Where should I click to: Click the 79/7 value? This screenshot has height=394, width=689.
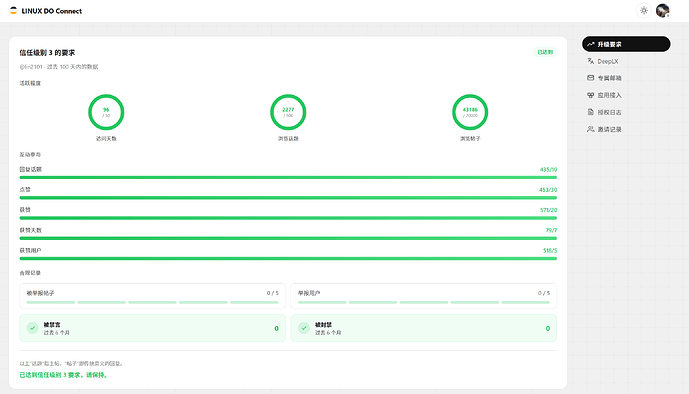coord(551,230)
